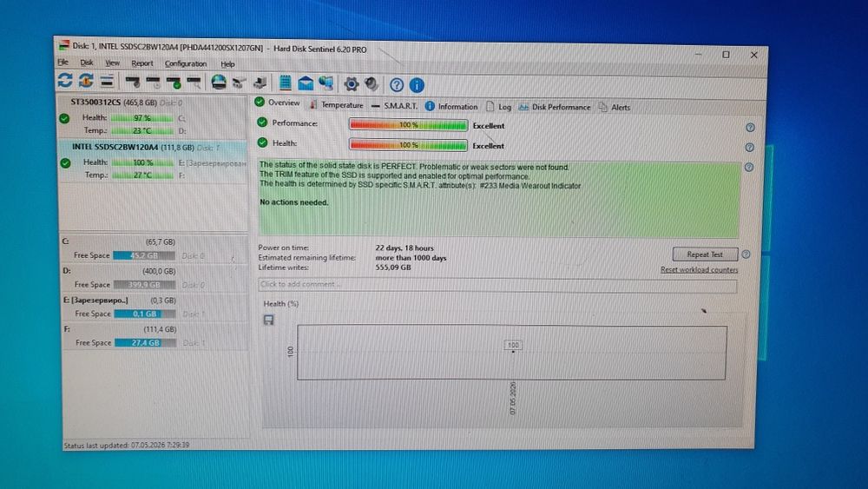Click the help icon beside Performance row

[x=750, y=128]
